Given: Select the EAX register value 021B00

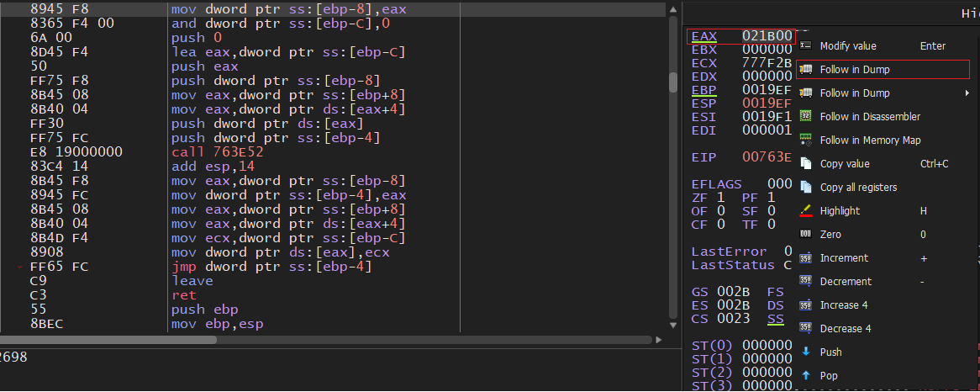Looking at the screenshot, I should (767, 35).
